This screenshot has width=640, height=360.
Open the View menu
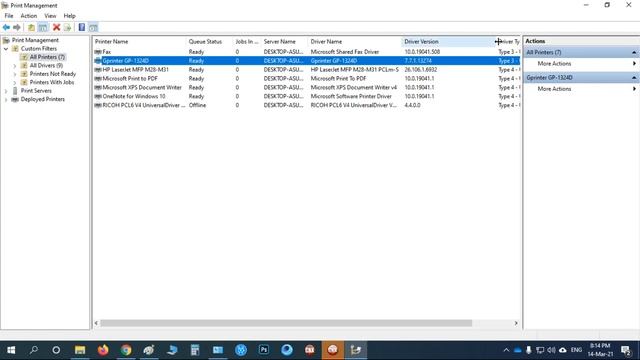pyautogui.click(x=50, y=16)
